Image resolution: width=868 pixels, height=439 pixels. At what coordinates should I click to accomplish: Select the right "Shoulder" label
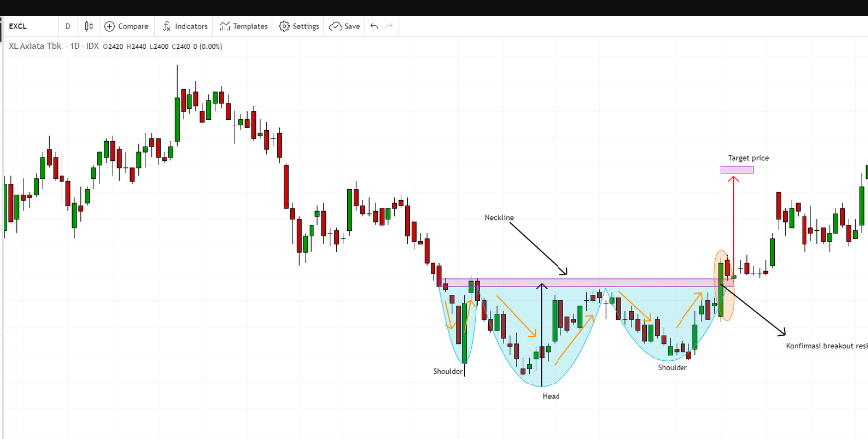pos(672,367)
